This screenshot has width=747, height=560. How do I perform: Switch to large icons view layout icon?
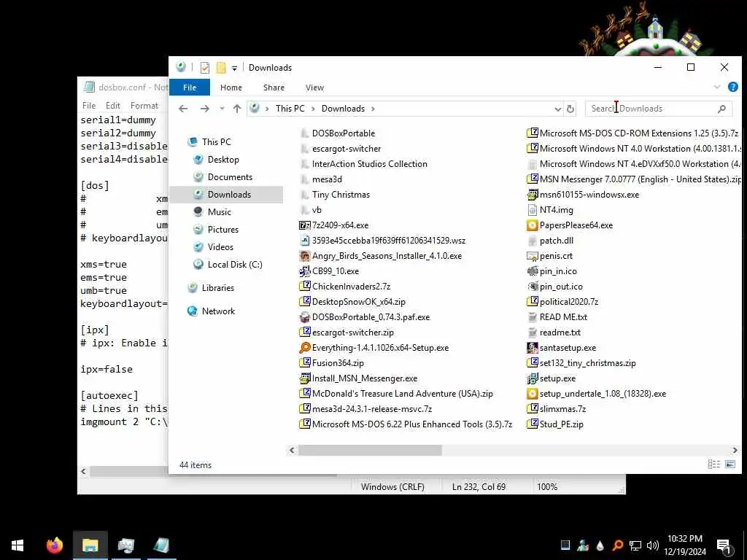click(x=729, y=464)
